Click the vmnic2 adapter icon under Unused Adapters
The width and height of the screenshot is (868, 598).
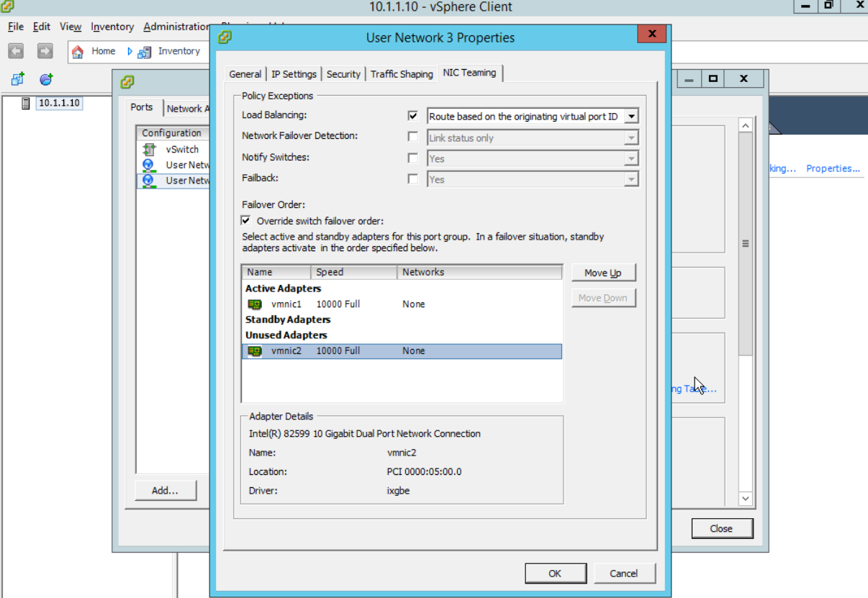[x=254, y=350]
